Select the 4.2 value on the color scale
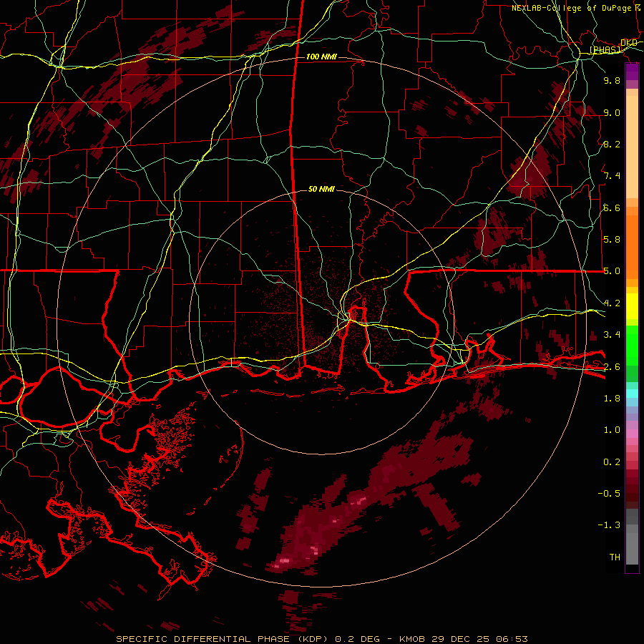Image resolution: width=644 pixels, height=644 pixels. tap(612, 303)
